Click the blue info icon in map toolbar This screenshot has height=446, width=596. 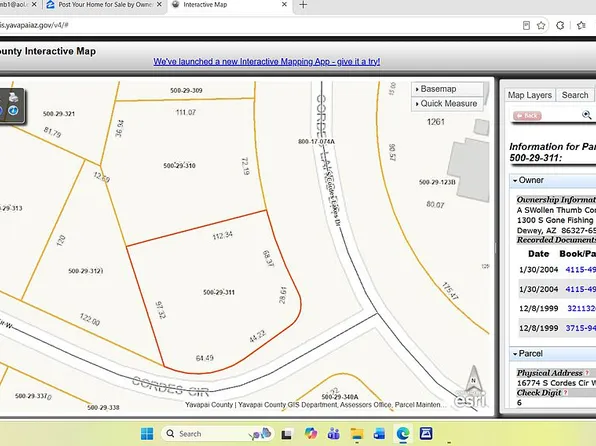click(13, 111)
